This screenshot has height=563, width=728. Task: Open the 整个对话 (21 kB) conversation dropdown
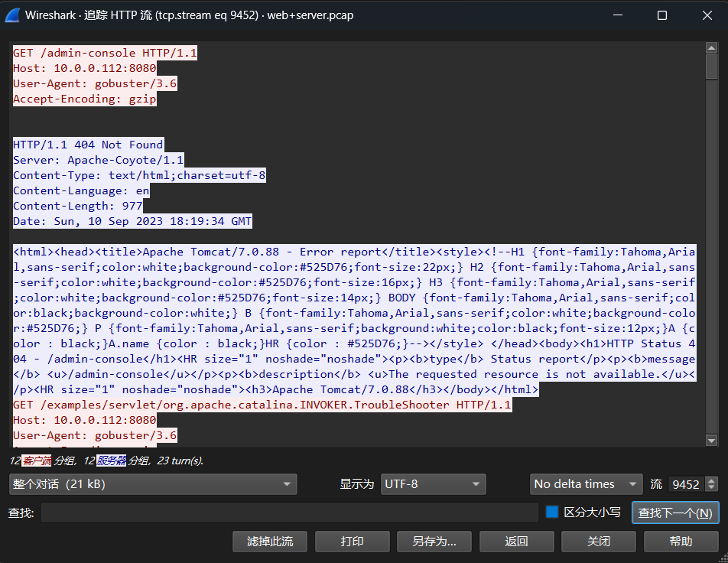[153, 484]
